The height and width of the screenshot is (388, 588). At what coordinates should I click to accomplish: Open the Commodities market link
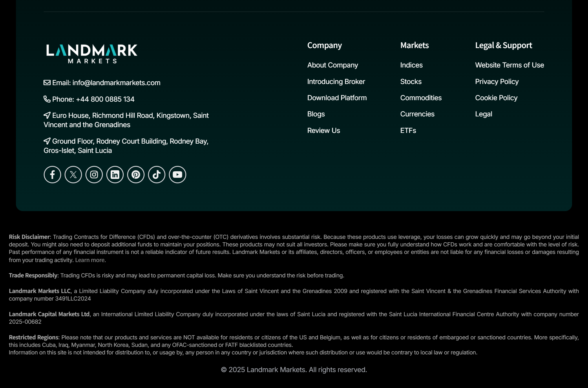tap(421, 98)
